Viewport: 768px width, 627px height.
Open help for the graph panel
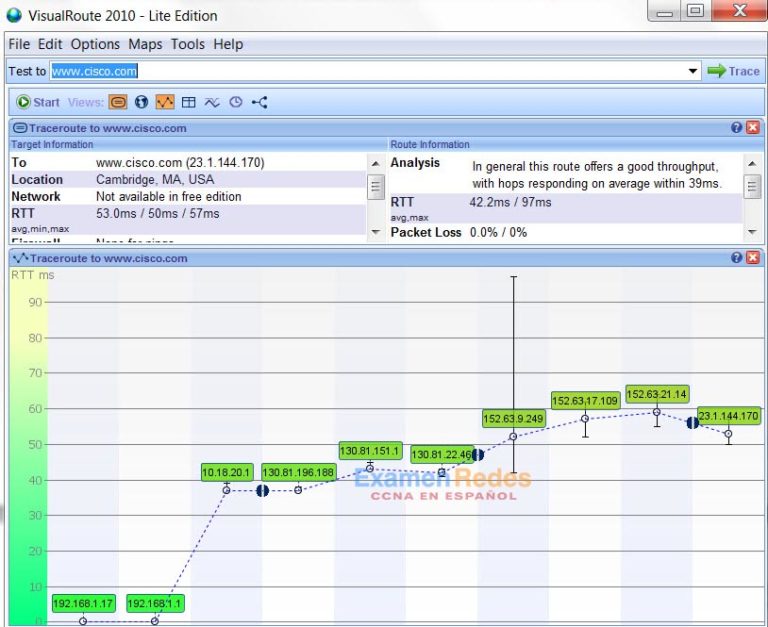(737, 258)
